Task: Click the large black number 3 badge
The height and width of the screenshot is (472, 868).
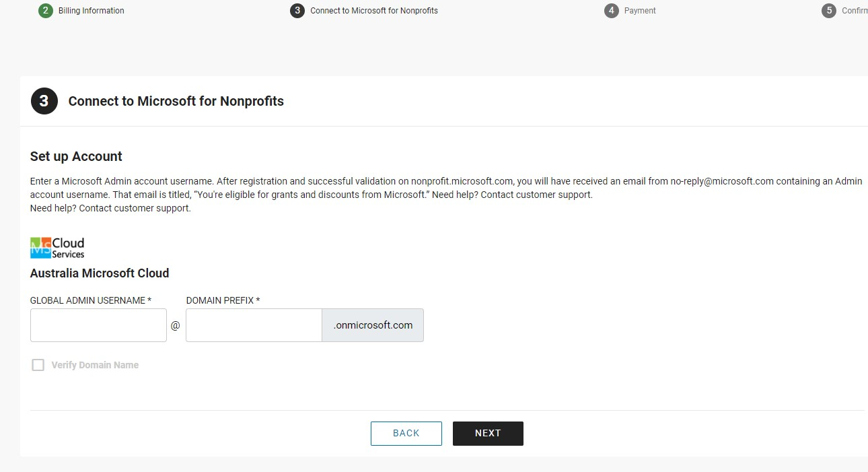Action: tap(44, 101)
